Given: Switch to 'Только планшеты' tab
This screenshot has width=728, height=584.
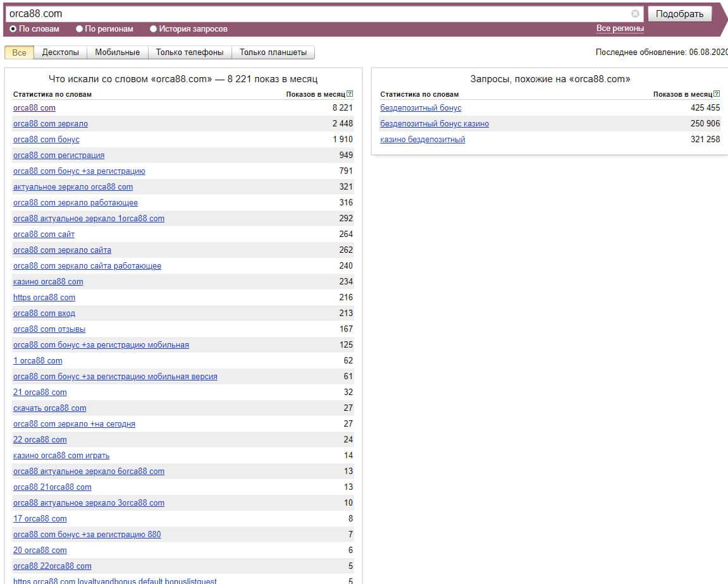Looking at the screenshot, I should [273, 52].
